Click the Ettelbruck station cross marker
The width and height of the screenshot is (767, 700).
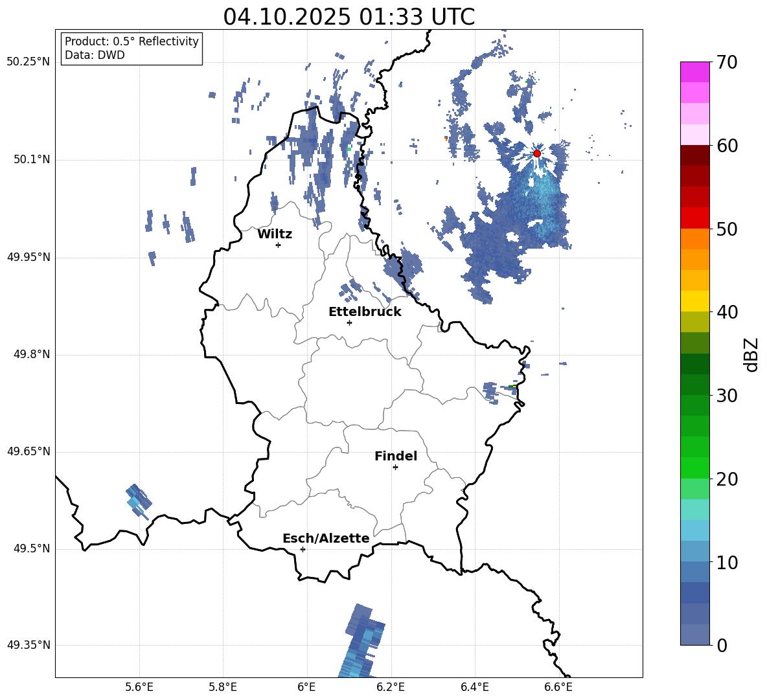pyautogui.click(x=349, y=322)
